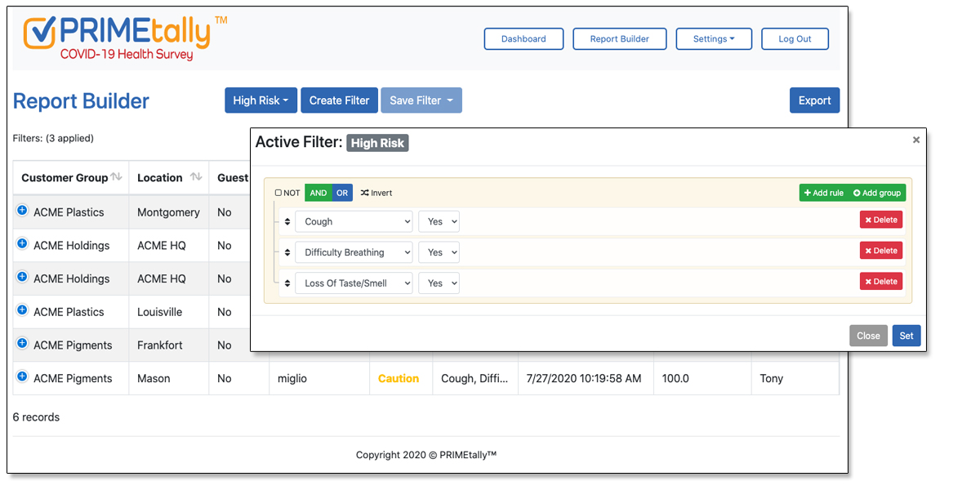Image resolution: width=980 pixels, height=490 pixels.
Task: Log out of PRIMEtally
Action: [795, 39]
